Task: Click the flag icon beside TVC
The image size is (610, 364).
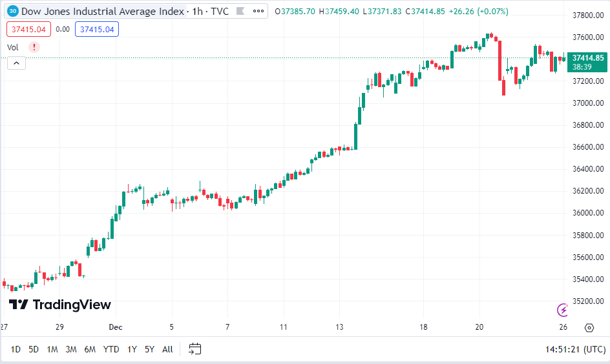Action: coord(240,11)
